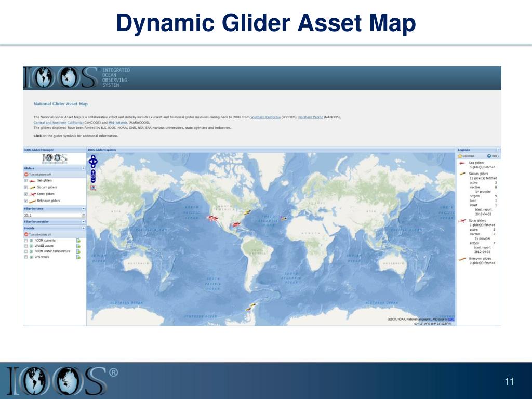Enable the NCOM currents model checkbox
Viewport: 532px width, 399px height.
(26, 241)
